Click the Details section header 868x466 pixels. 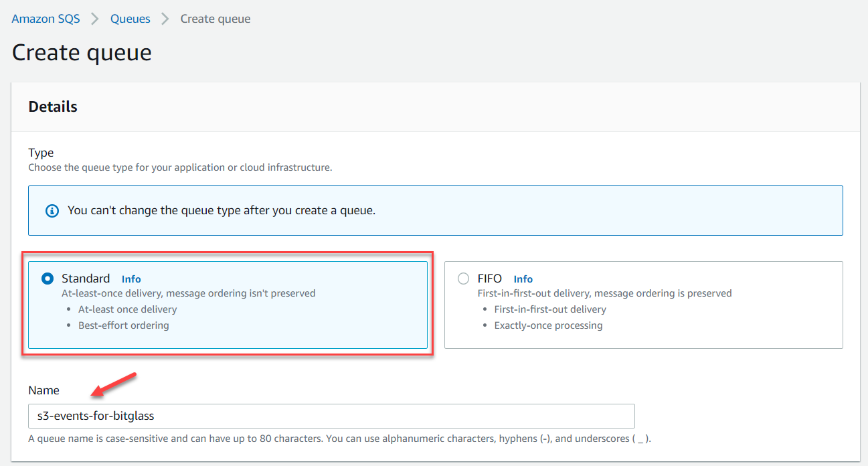(52, 106)
